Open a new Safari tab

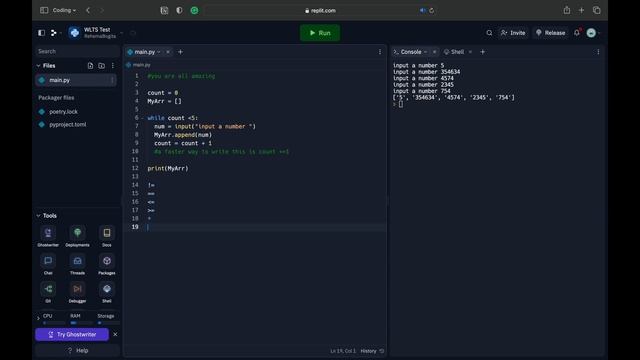(581, 10)
